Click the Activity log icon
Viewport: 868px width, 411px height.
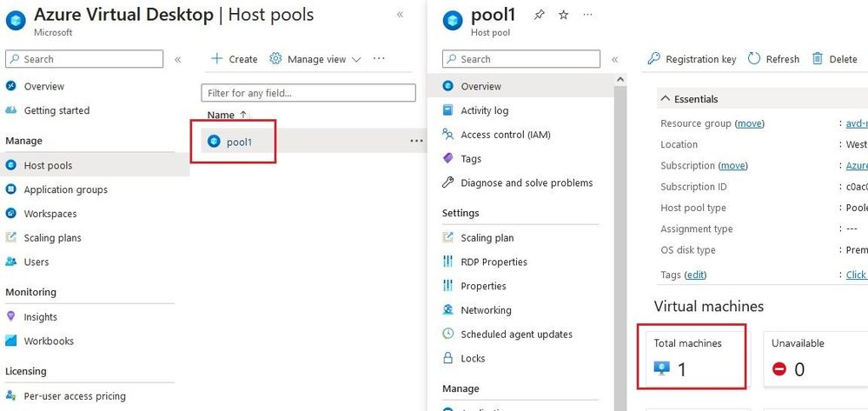click(447, 110)
